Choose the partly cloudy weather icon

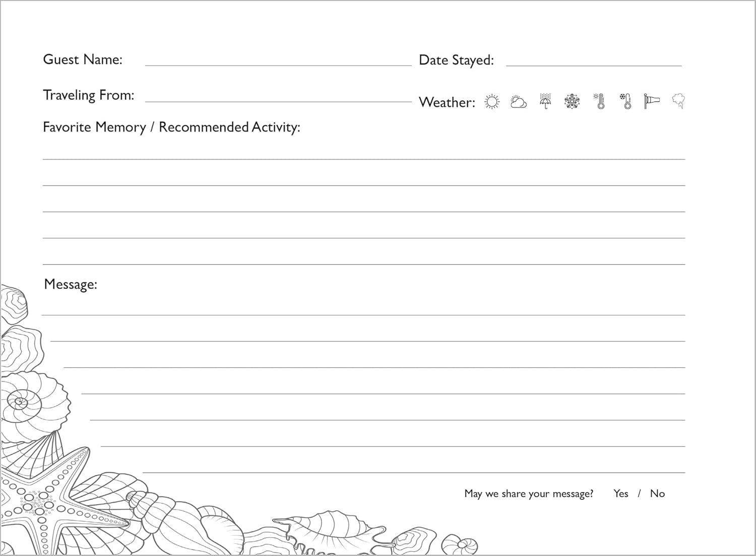518,102
